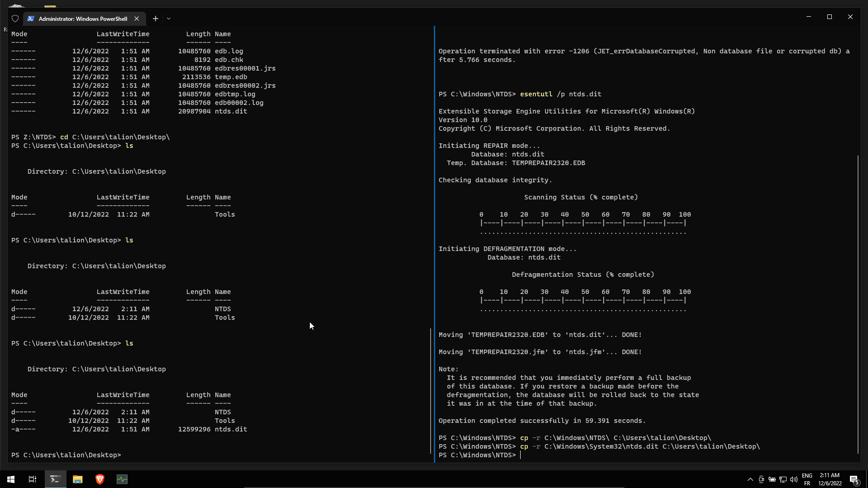868x488 pixels.
Task: Open a new terminal tab
Action: 155,19
